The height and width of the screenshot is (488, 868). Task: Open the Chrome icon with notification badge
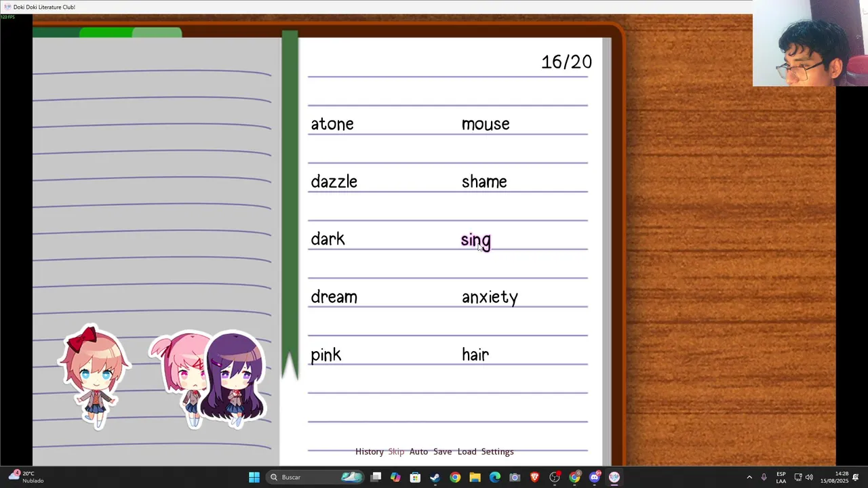574,477
